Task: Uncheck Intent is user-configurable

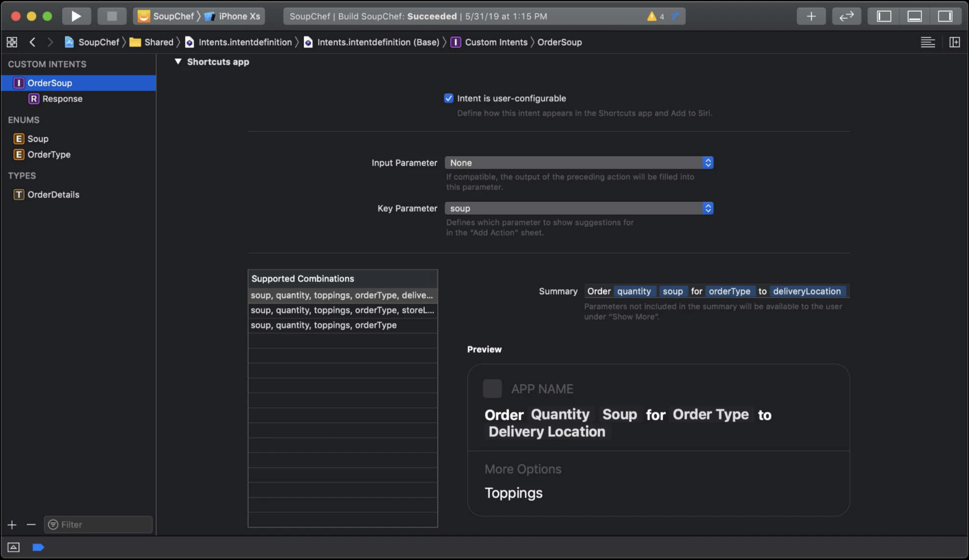Action: pos(448,98)
